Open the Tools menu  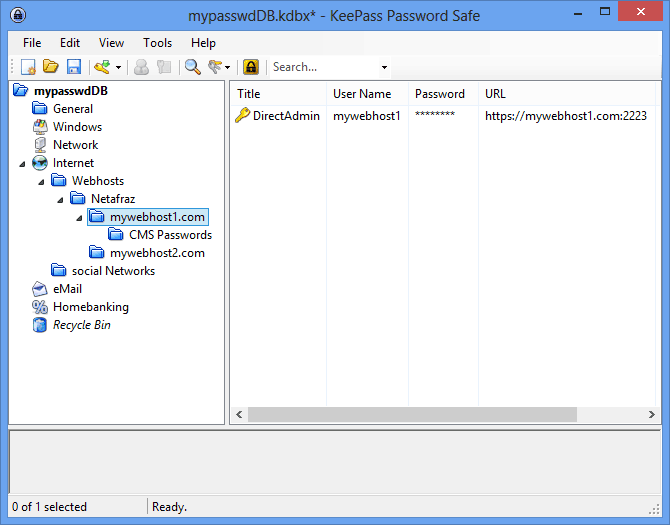157,43
